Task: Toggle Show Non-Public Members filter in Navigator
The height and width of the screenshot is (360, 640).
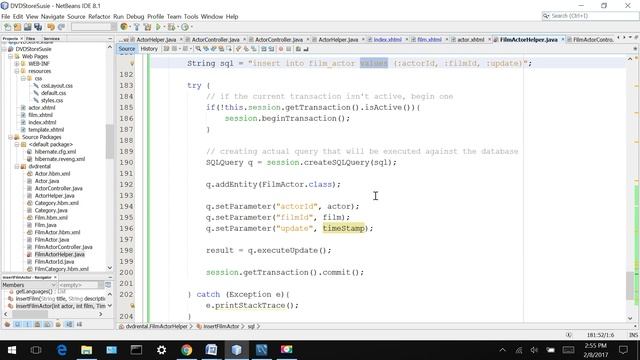Action: click(x=38, y=324)
